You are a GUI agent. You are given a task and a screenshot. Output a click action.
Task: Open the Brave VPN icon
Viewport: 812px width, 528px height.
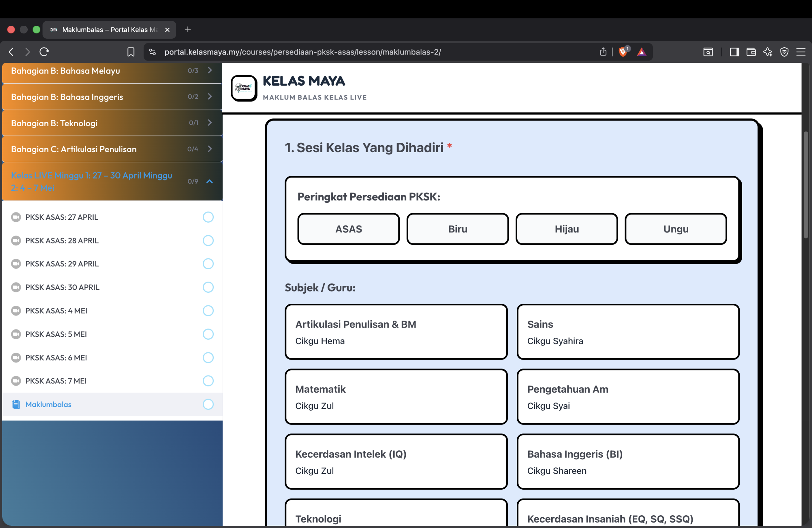point(784,52)
